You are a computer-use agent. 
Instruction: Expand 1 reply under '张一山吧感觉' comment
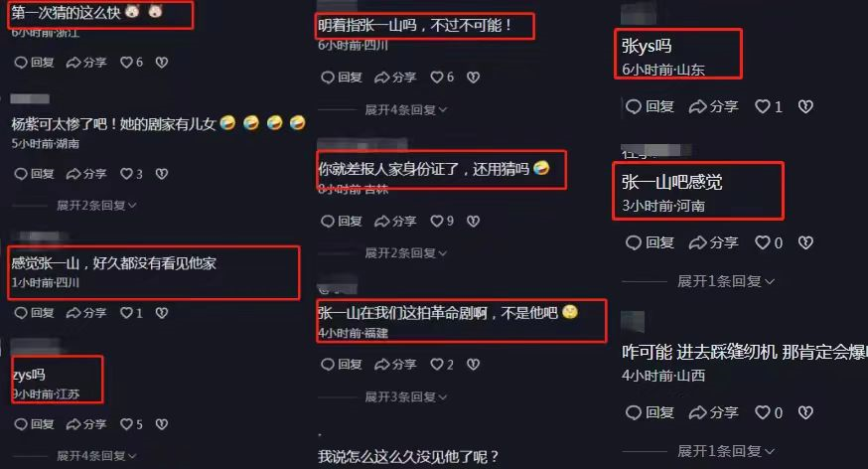click(726, 281)
